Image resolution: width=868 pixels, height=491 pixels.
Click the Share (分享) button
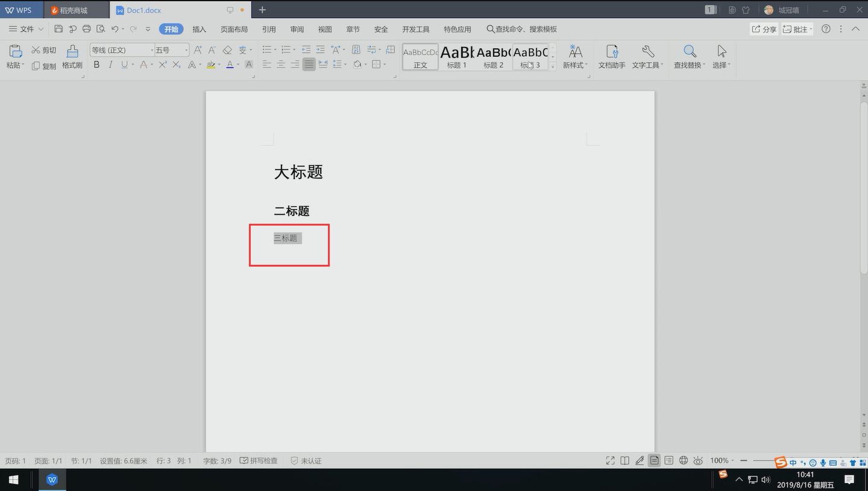pyautogui.click(x=764, y=29)
